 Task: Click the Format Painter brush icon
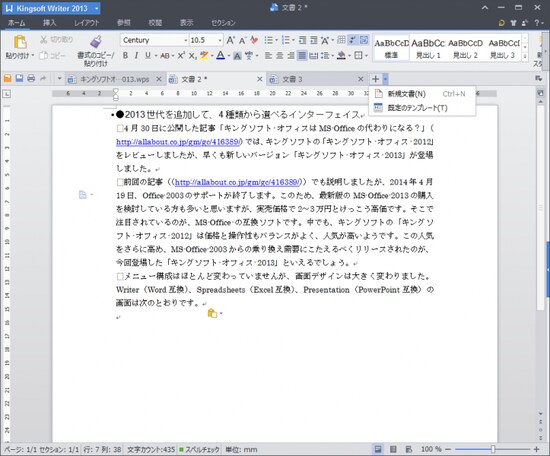coord(96,41)
